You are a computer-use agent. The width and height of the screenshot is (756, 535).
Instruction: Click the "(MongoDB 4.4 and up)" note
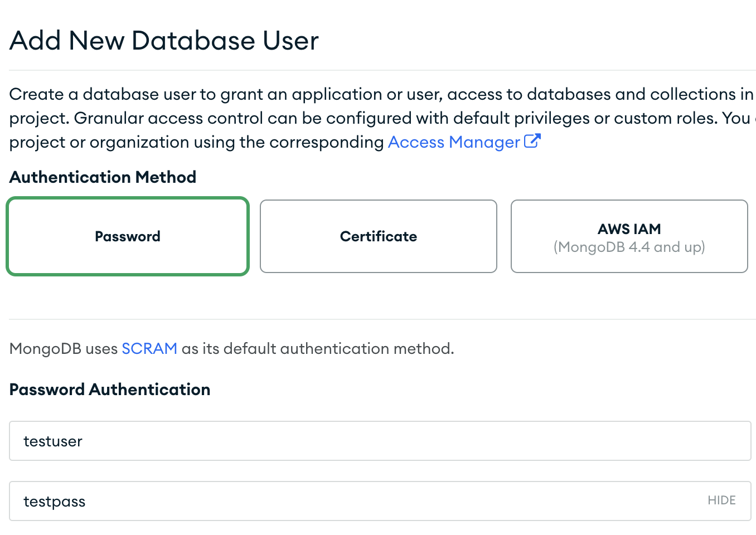629,247
